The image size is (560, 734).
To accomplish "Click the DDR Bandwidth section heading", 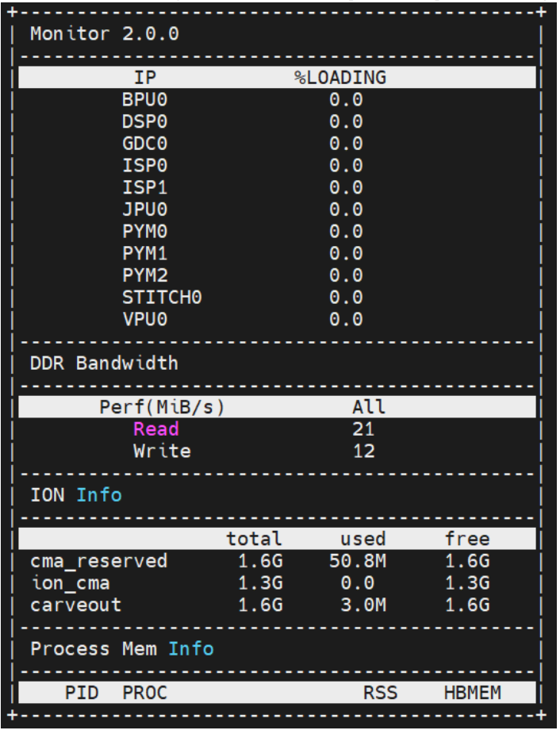I will 104,363.
